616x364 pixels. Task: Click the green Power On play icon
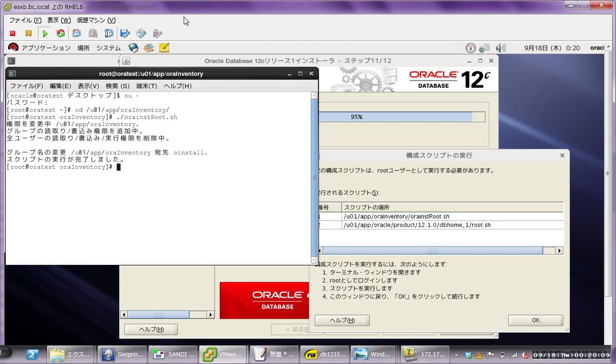pos(45,33)
